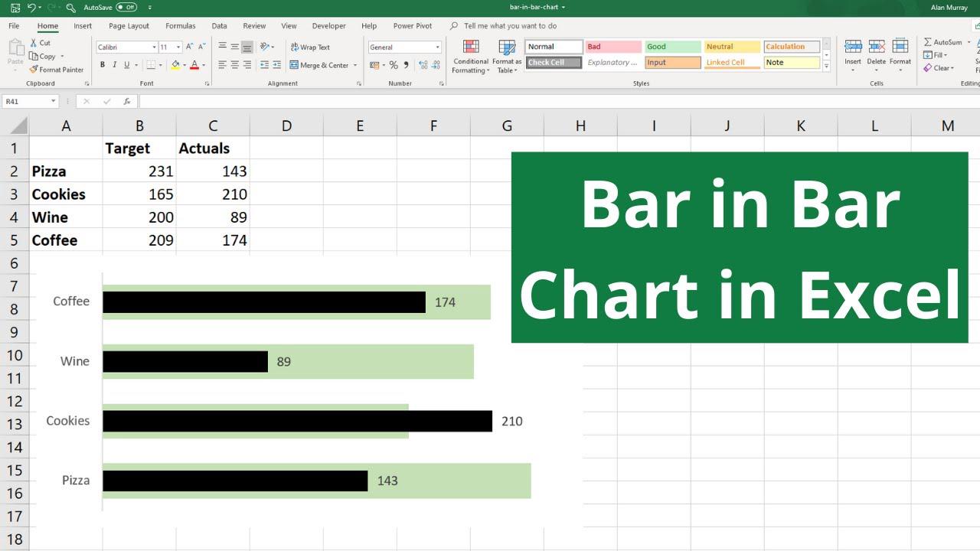Click Merge & Center
The width and height of the screenshot is (980, 551).
tap(319, 65)
